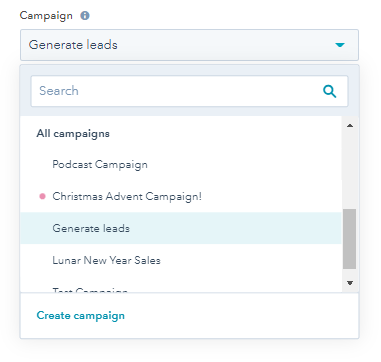Click the scrollbar up arrow

(x=350, y=126)
